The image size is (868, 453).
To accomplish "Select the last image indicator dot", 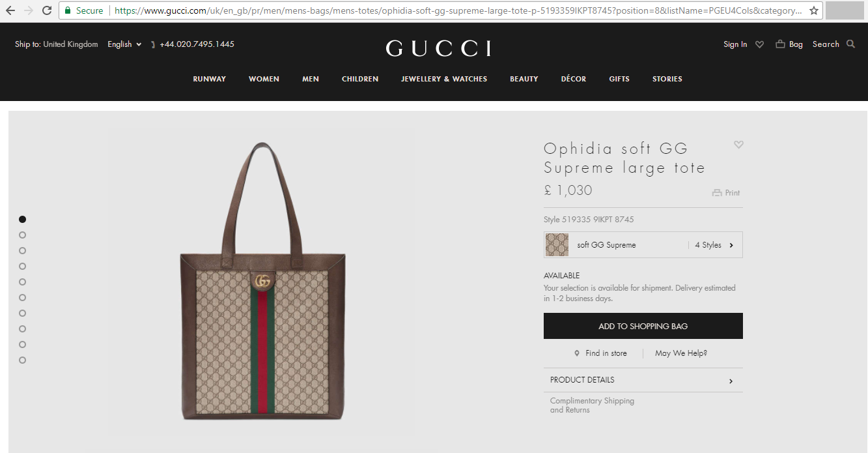I will 22,360.
